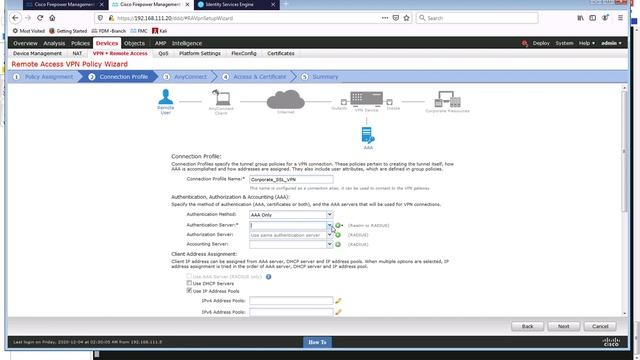Bookmark this page with the star icon

tap(407, 18)
